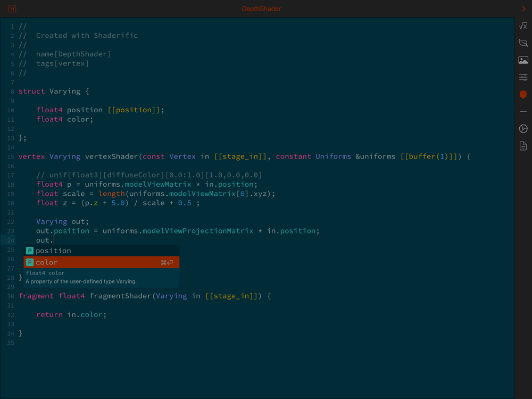Open the square root functions panel

[523, 26]
